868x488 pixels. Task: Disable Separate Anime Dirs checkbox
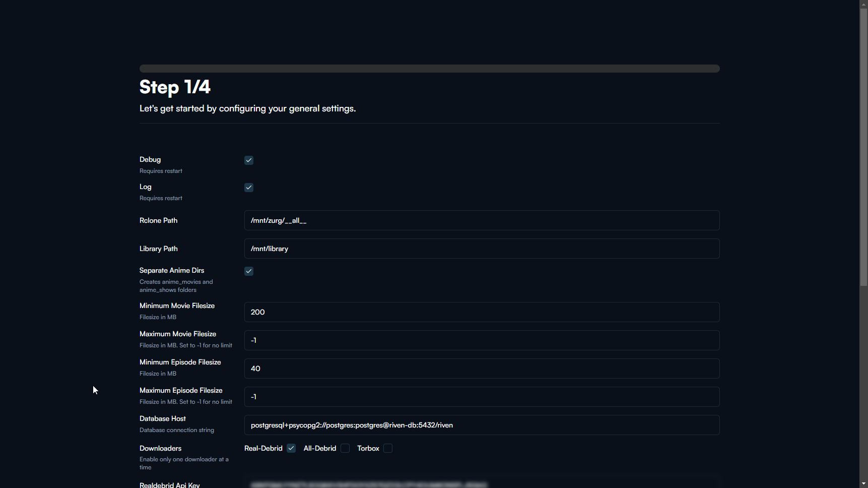[x=249, y=271]
